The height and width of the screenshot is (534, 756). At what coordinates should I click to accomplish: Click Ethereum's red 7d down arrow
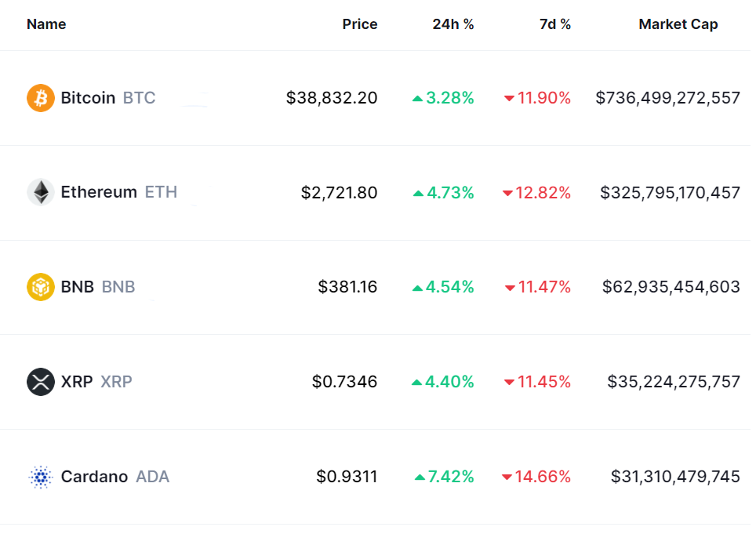coord(507,193)
